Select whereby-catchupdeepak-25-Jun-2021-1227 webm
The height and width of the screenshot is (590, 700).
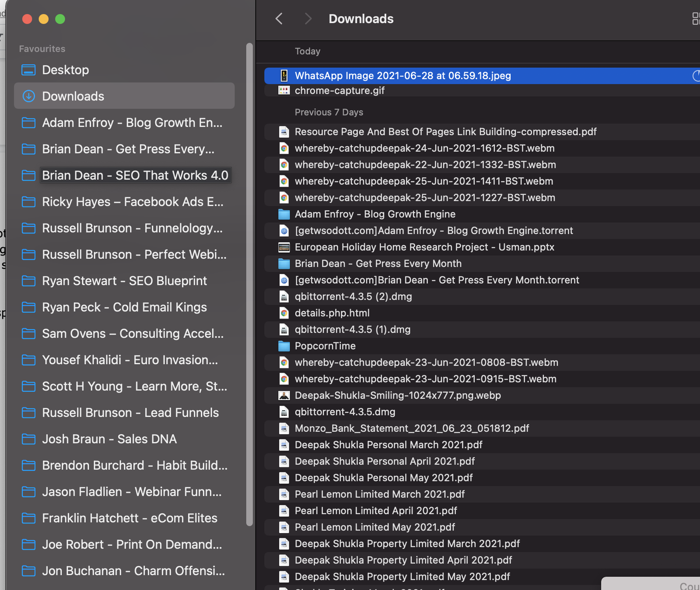pyautogui.click(x=482, y=198)
